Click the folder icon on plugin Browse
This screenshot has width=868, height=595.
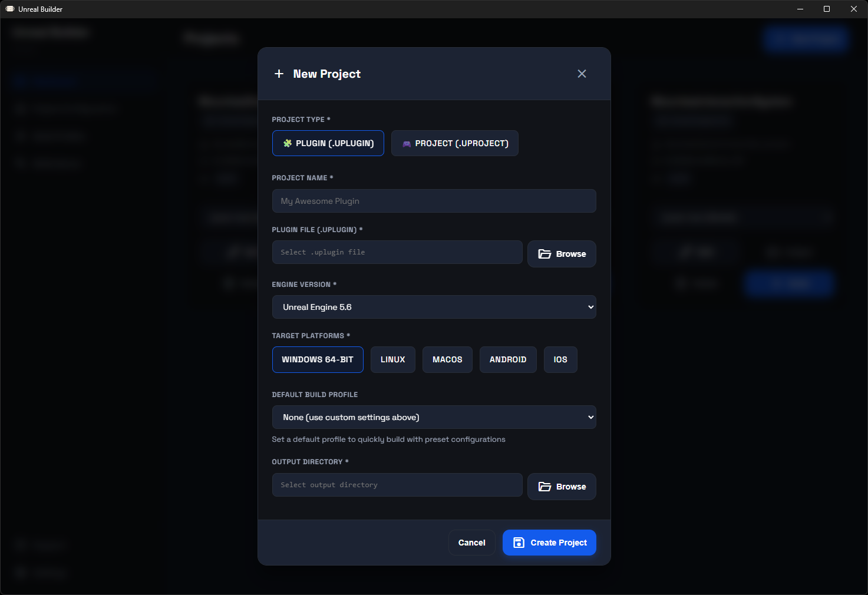click(545, 254)
